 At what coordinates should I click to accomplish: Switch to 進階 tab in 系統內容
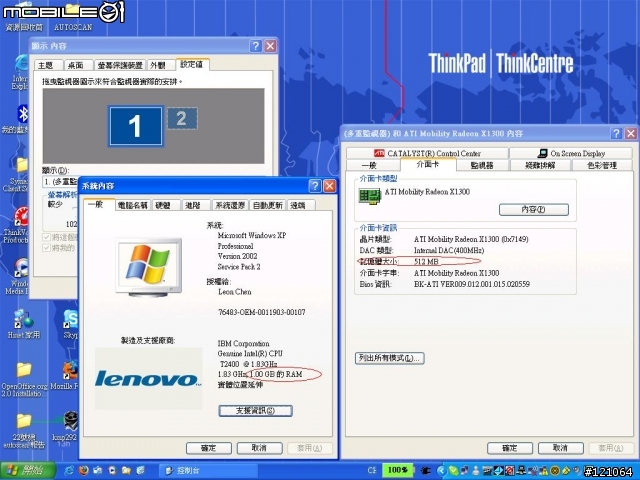pyautogui.click(x=196, y=205)
